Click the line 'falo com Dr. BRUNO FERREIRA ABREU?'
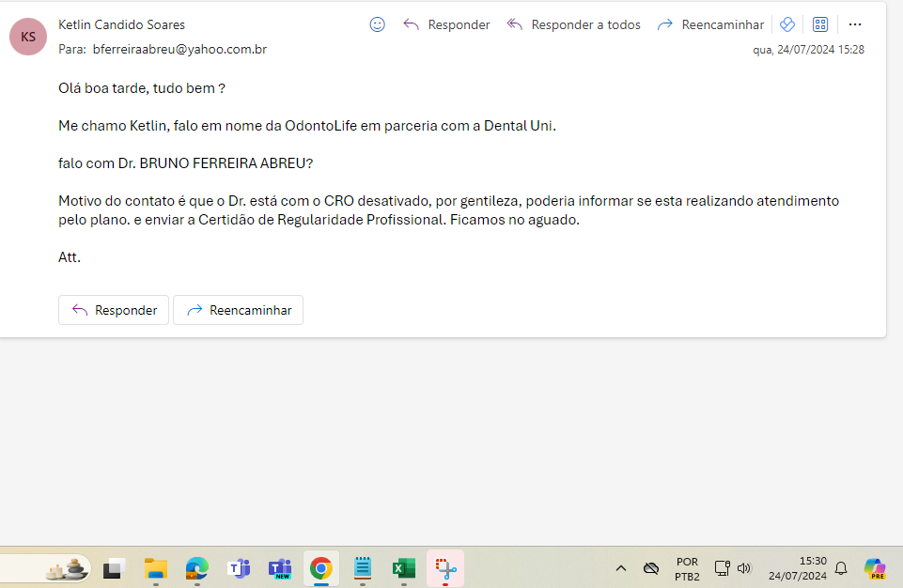 coord(185,163)
